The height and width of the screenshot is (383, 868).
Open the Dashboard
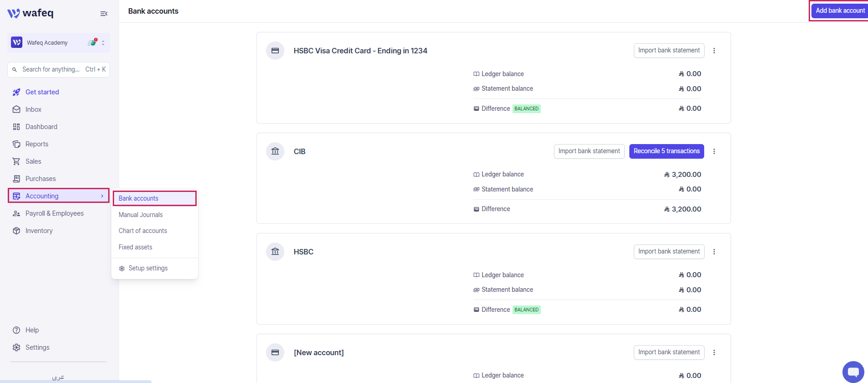coord(42,127)
